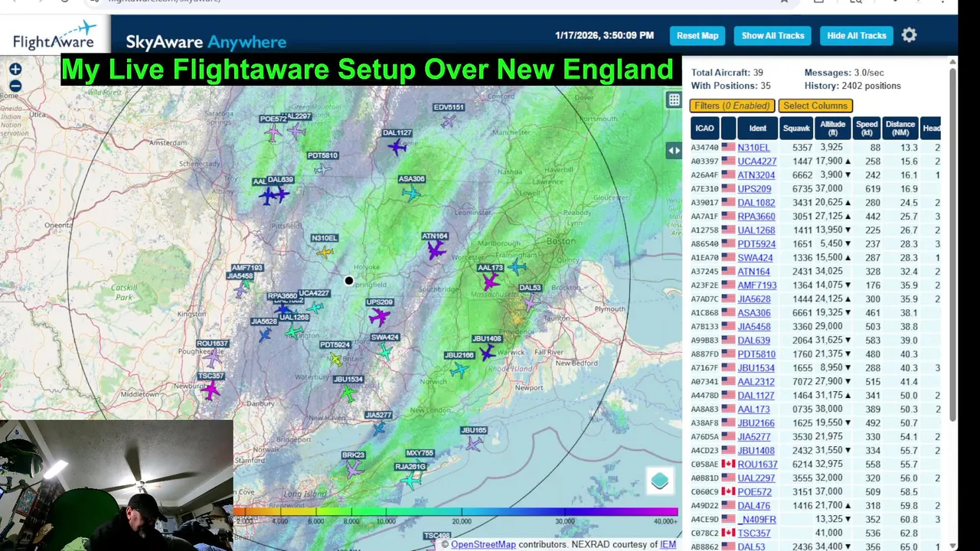Viewport: 980px width, 551px height.
Task: Open the ROU1637 flight link
Action: tap(757, 465)
